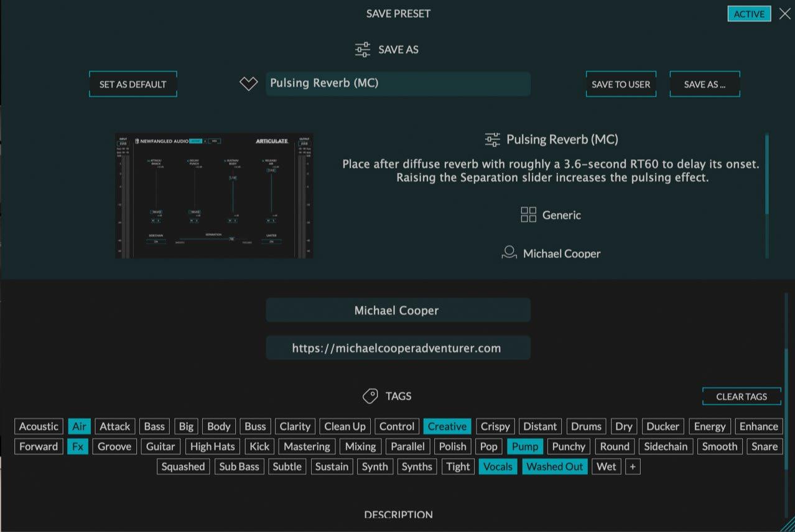The height and width of the screenshot is (532, 795).
Task: Enable the Mixing tag
Action: [x=360, y=446]
